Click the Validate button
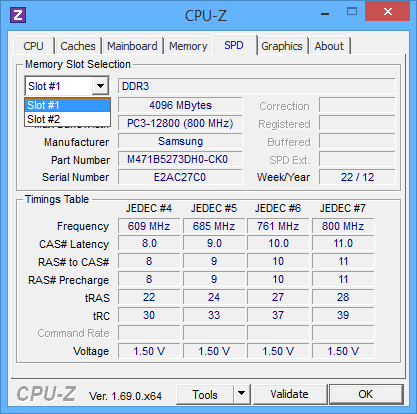417x414 pixels. coord(289,394)
